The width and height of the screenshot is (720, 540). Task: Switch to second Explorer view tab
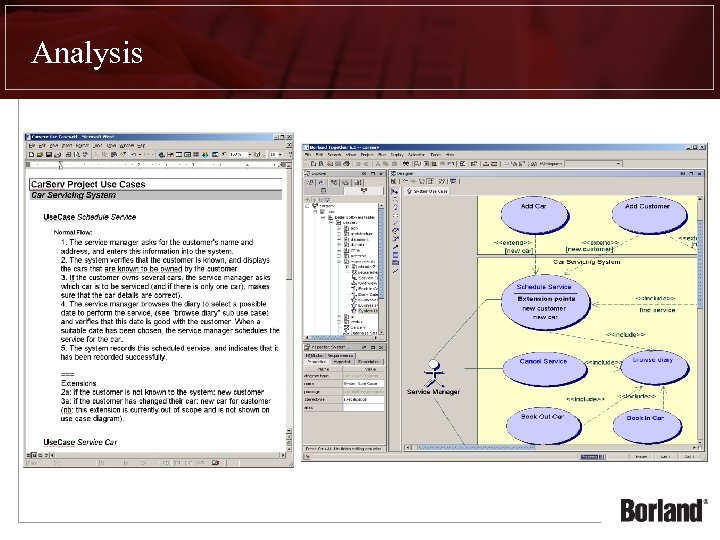coord(364,190)
